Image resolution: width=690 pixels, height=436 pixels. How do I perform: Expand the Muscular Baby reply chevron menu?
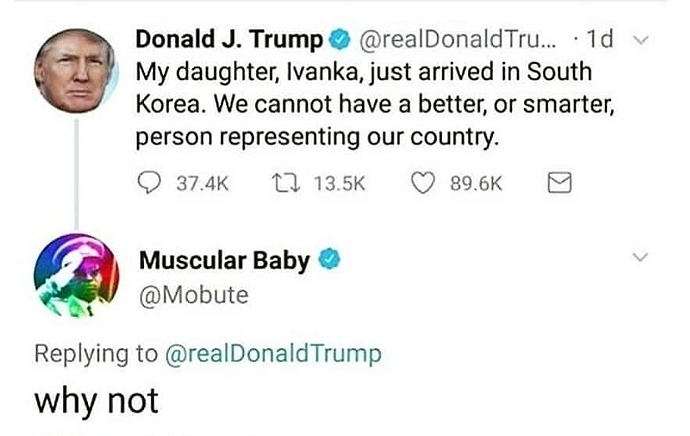640,257
